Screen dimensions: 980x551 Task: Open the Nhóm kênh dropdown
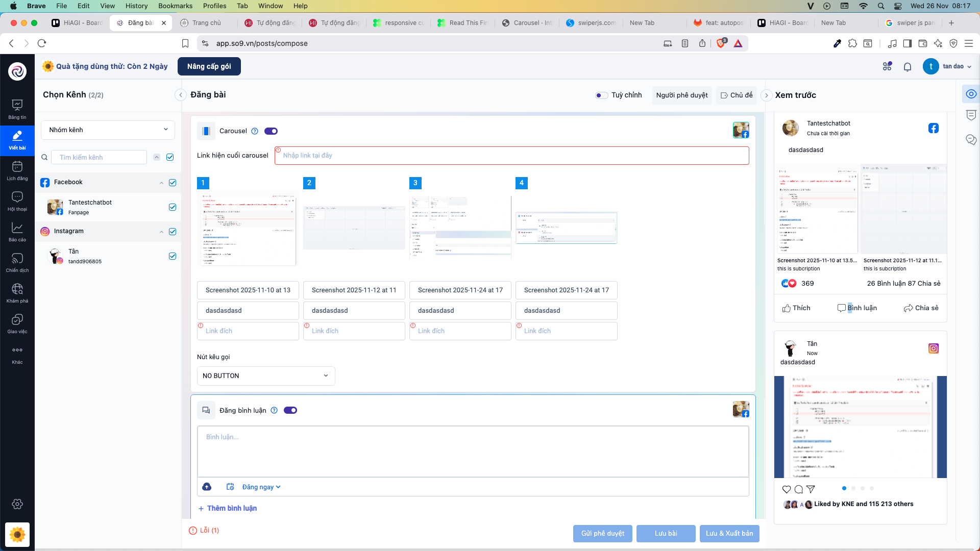pyautogui.click(x=108, y=130)
